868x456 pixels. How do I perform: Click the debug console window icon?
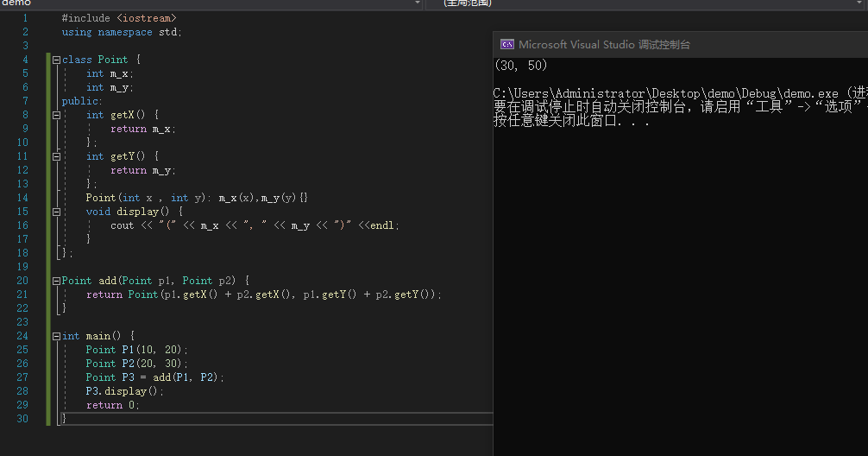[x=507, y=45]
